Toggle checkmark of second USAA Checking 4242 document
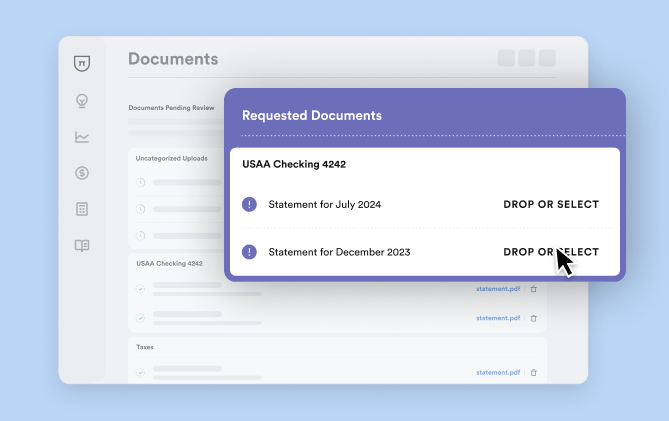 tap(141, 318)
